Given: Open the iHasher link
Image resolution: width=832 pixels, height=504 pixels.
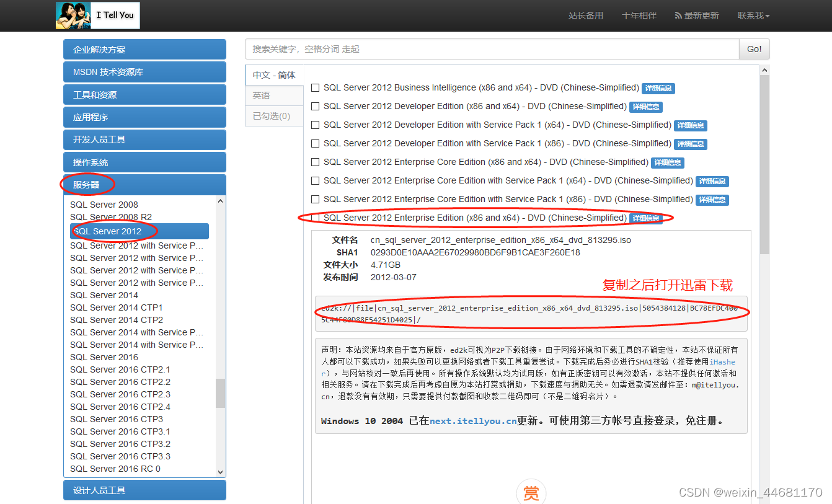Looking at the screenshot, I should [723, 362].
